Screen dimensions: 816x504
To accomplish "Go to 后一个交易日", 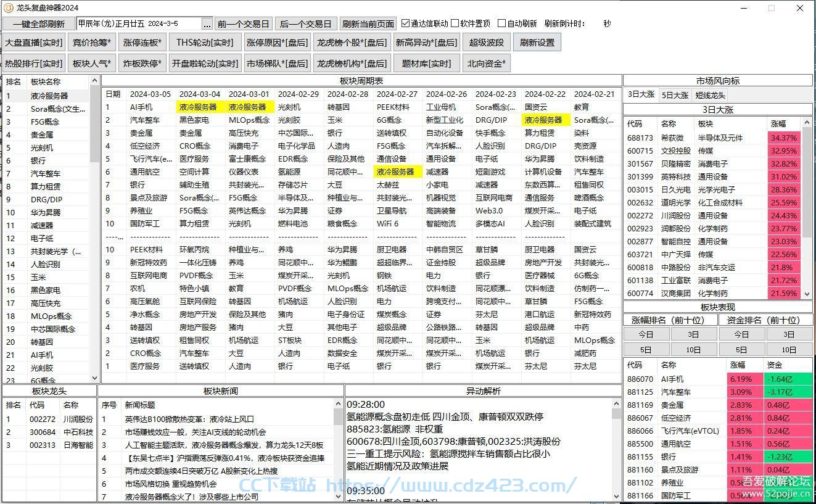I will pyautogui.click(x=305, y=24).
